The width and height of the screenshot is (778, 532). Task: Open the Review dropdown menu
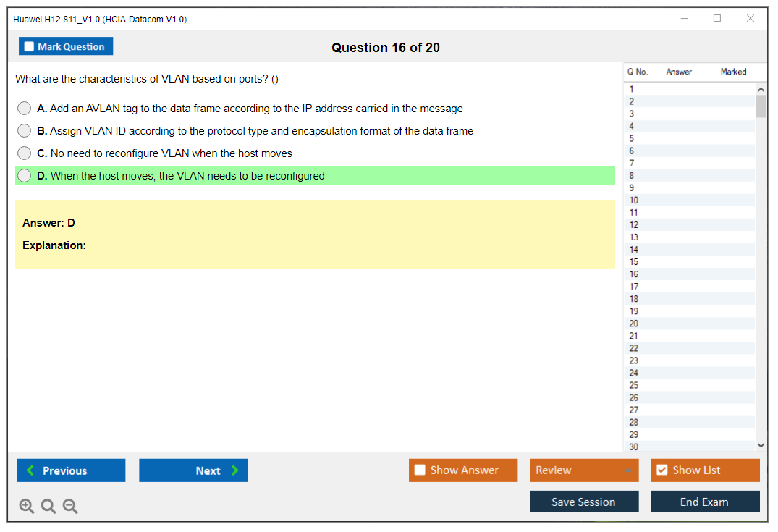coord(584,470)
